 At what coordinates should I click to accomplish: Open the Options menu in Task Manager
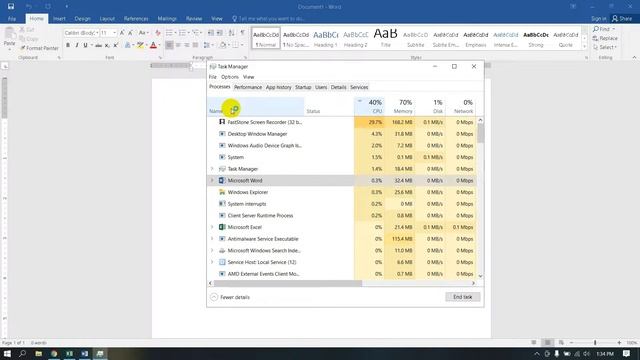pyautogui.click(x=230, y=77)
